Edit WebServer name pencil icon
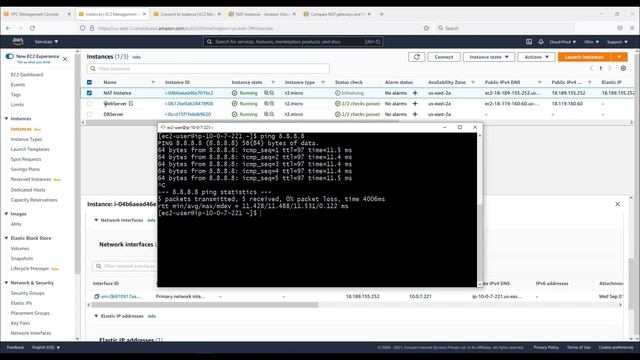This screenshot has height=360, width=640. (x=131, y=104)
